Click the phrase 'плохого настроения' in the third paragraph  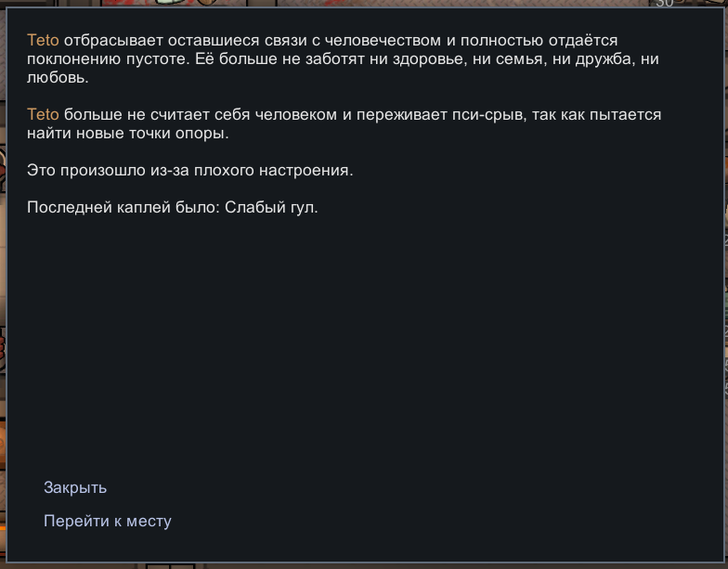pos(273,171)
